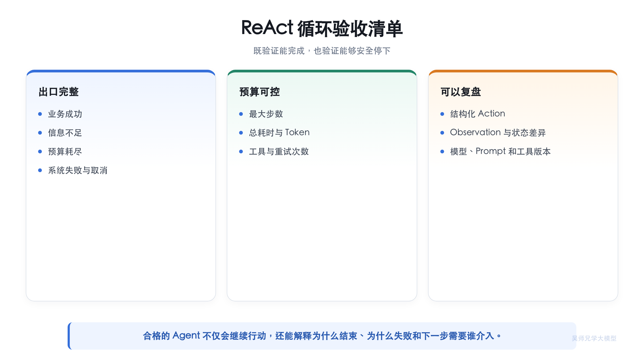644x362 pixels.
Task: Click the list item '系统失败与取消'
Action: coord(78,170)
